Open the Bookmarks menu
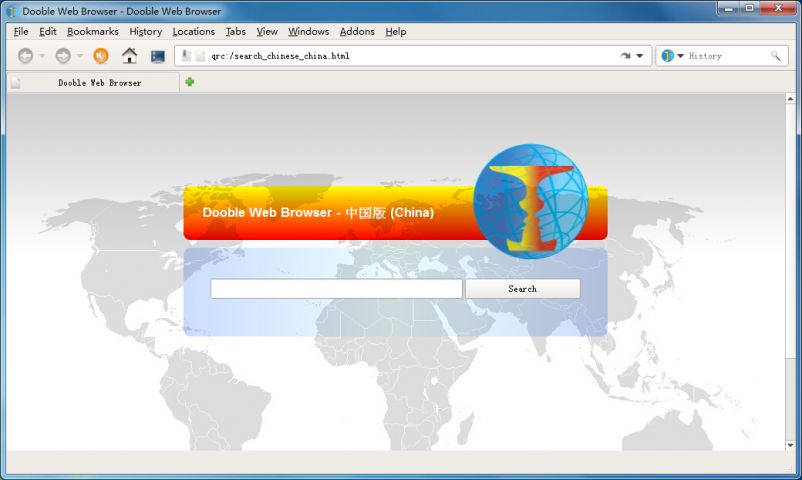802x480 pixels. [x=92, y=31]
